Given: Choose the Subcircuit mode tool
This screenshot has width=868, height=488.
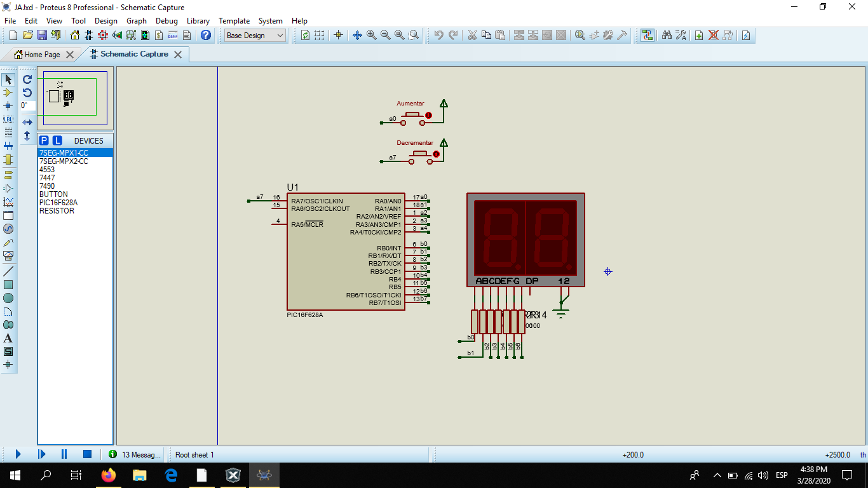Looking at the screenshot, I should 8,159.
